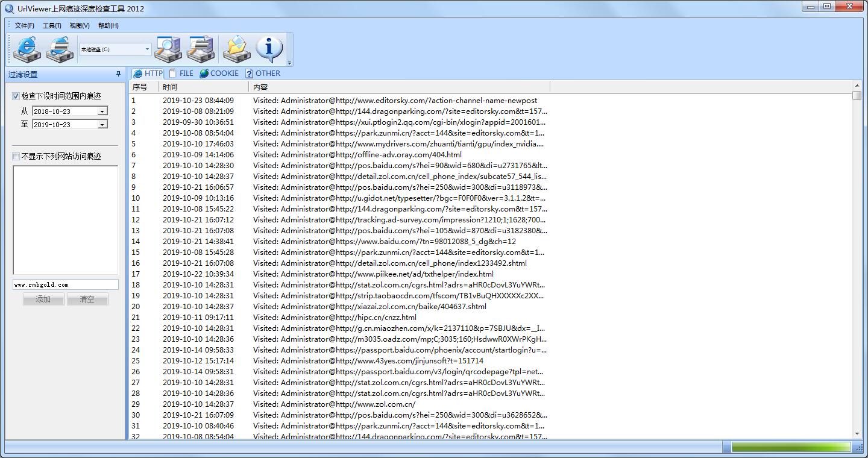
Task: Open the blue info bubble icon
Action: pyautogui.click(x=269, y=49)
